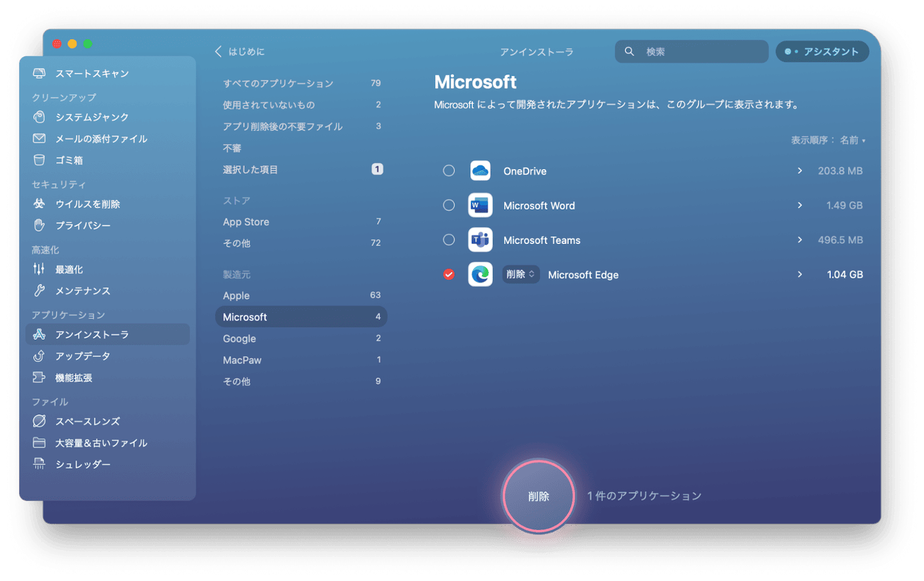Click the Microsoft Word app name
The image size is (924, 581).
(x=539, y=205)
